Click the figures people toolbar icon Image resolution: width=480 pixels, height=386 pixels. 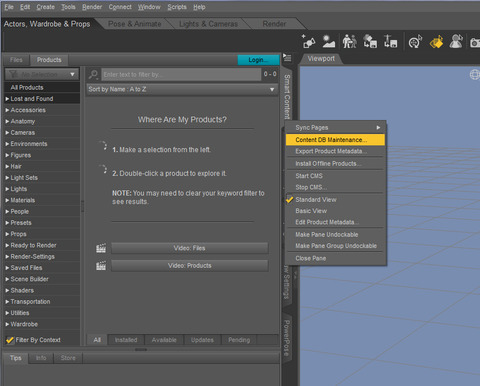point(349,42)
